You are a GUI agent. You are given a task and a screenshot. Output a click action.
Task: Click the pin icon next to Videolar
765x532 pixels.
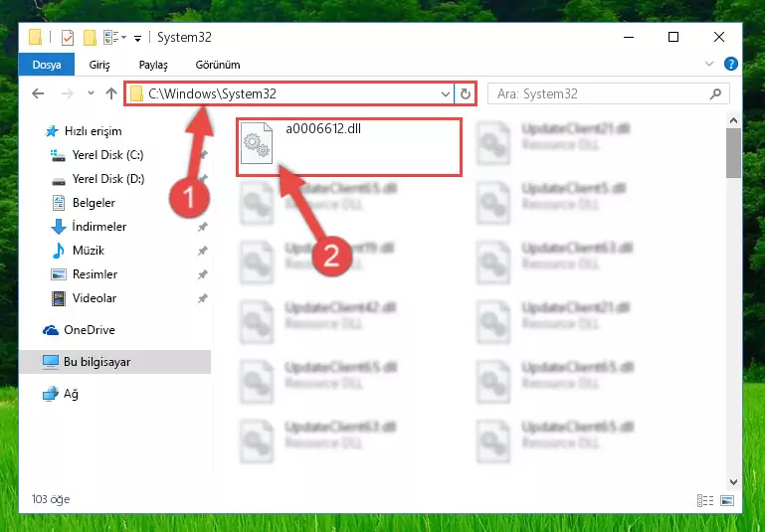tap(202, 299)
